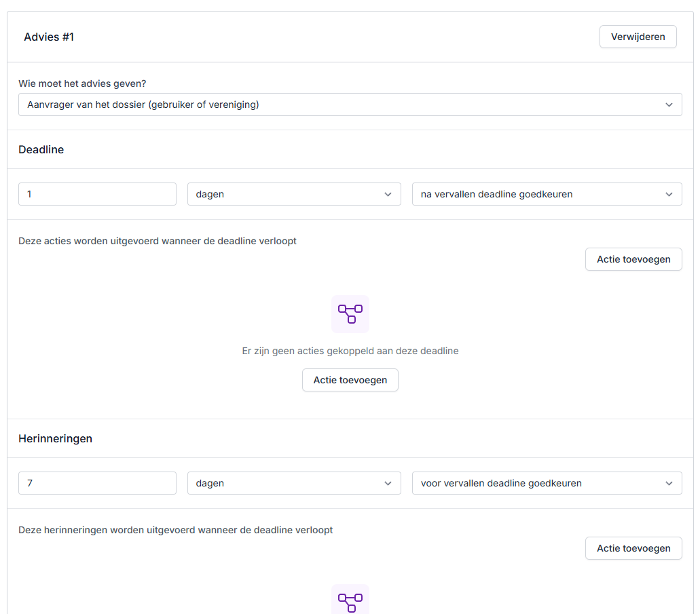This screenshot has height=614, width=700.
Task: Click the Deadline number input field
Action: 97,194
